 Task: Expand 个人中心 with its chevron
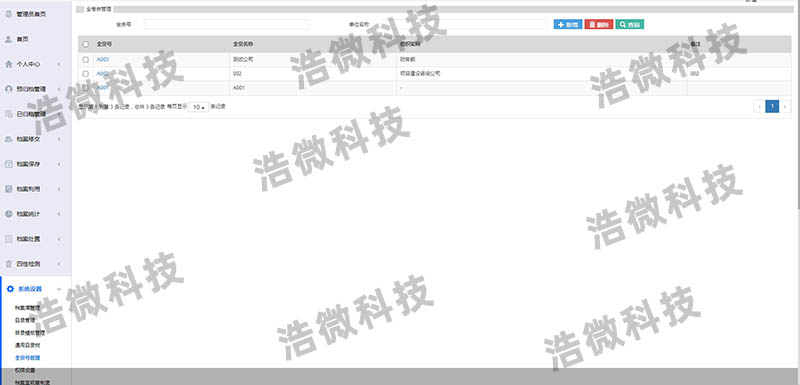[x=59, y=64]
